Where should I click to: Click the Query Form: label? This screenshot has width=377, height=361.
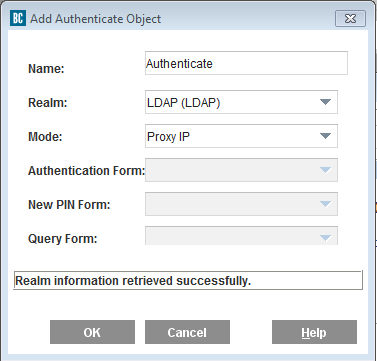tap(63, 239)
